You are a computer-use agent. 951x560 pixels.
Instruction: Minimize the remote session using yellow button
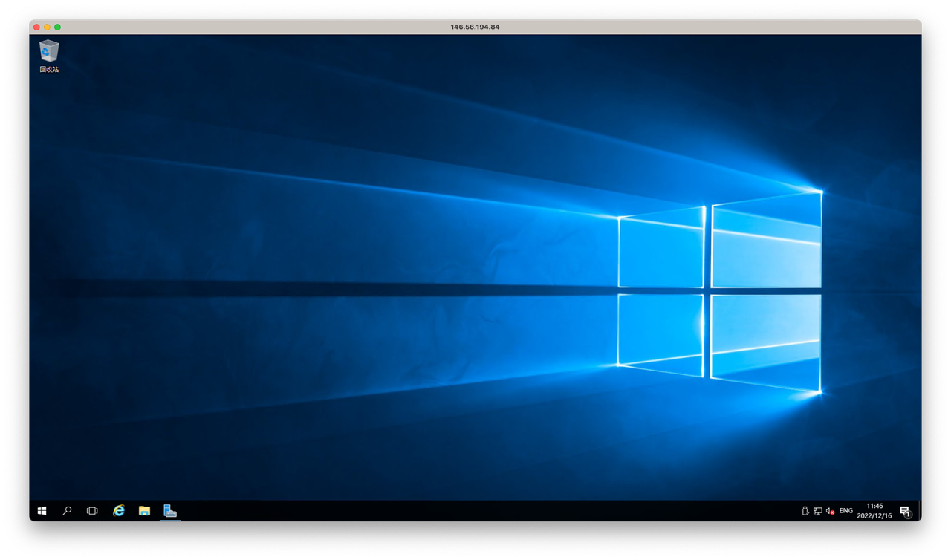(x=47, y=27)
